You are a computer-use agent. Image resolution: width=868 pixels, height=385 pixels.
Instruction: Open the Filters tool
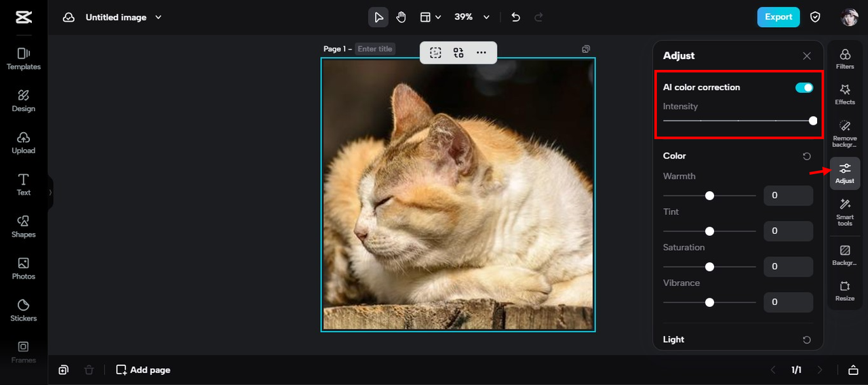pos(845,59)
